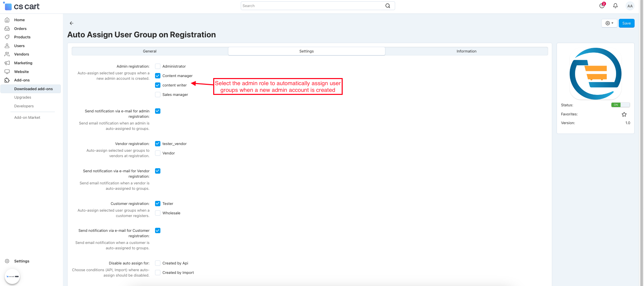
Task: Expand the gear dropdown beside Save
Action: pyautogui.click(x=609, y=23)
